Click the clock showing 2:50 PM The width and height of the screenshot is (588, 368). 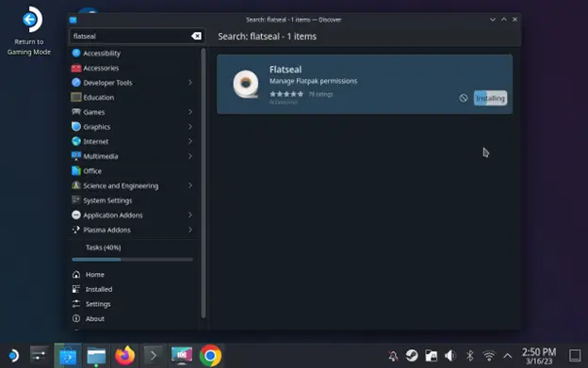click(539, 356)
